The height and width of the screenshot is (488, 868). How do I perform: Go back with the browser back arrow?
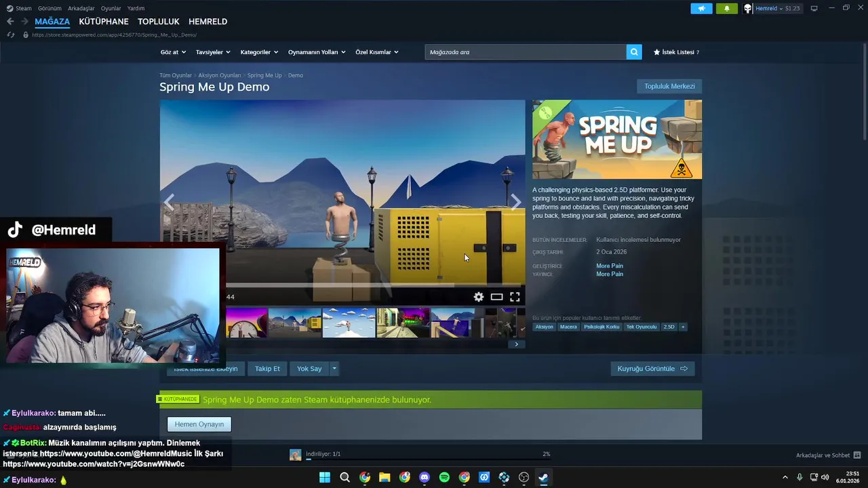click(10, 22)
